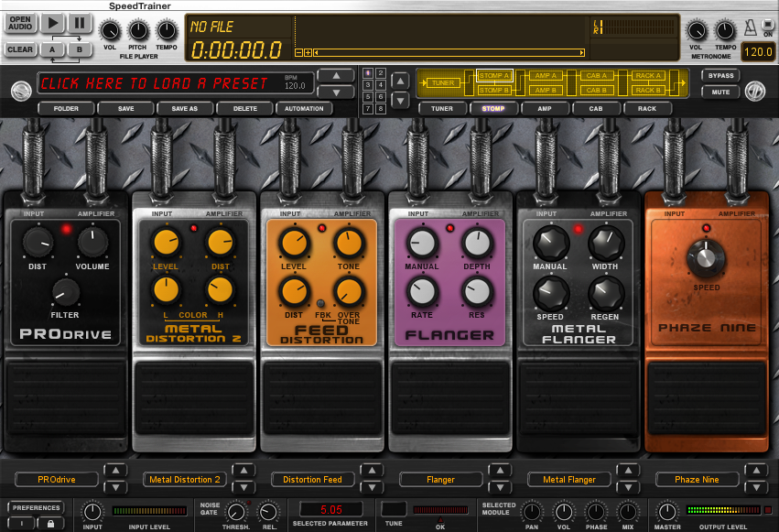This screenshot has width=779, height=532.
Task: Click the preset display reading Click Here To Load
Action: (174, 83)
